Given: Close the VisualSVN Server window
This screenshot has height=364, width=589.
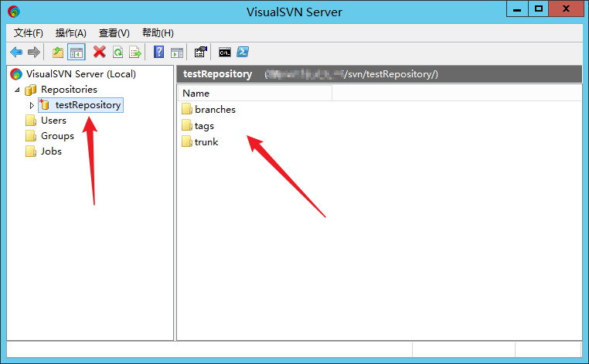Looking at the screenshot, I should [x=566, y=9].
